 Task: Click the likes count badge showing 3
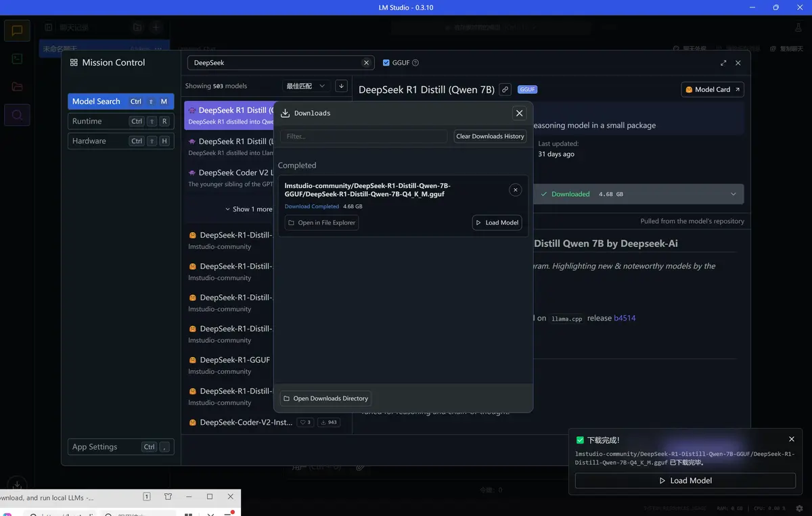click(x=306, y=422)
